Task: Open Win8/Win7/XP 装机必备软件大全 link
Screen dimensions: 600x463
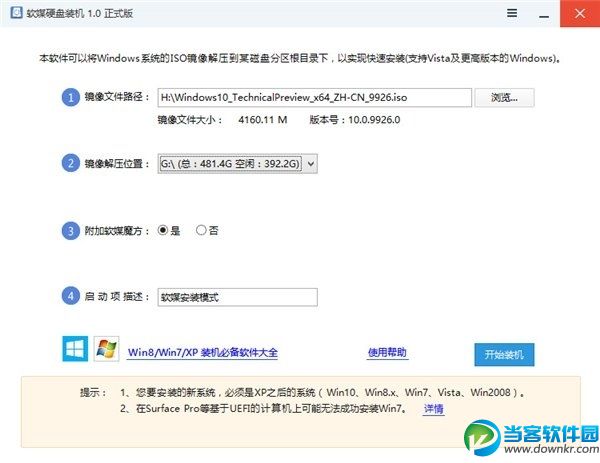Action: [203, 352]
